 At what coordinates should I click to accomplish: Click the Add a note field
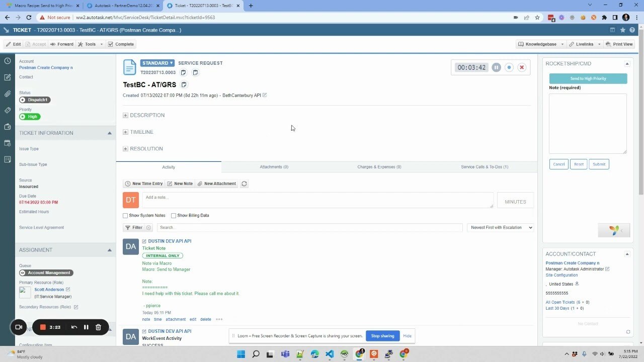tap(317, 200)
